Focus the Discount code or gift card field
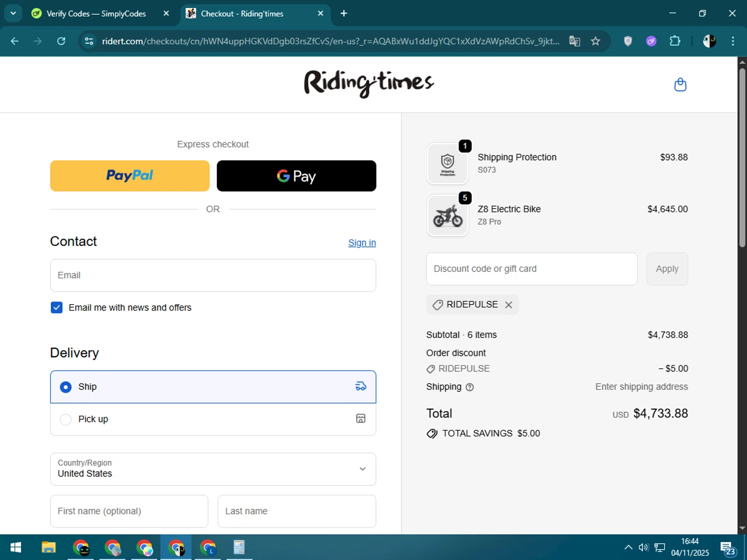 point(532,269)
